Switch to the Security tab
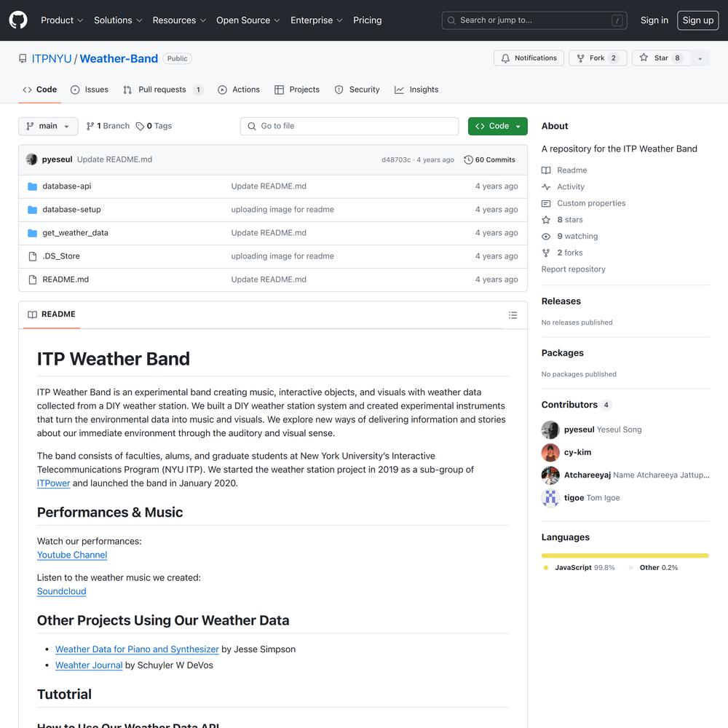The width and height of the screenshot is (728, 728). [357, 90]
